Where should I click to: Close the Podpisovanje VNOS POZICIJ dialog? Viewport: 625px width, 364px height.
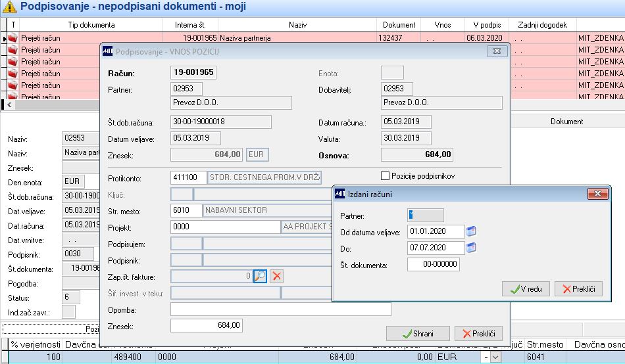click(x=497, y=51)
